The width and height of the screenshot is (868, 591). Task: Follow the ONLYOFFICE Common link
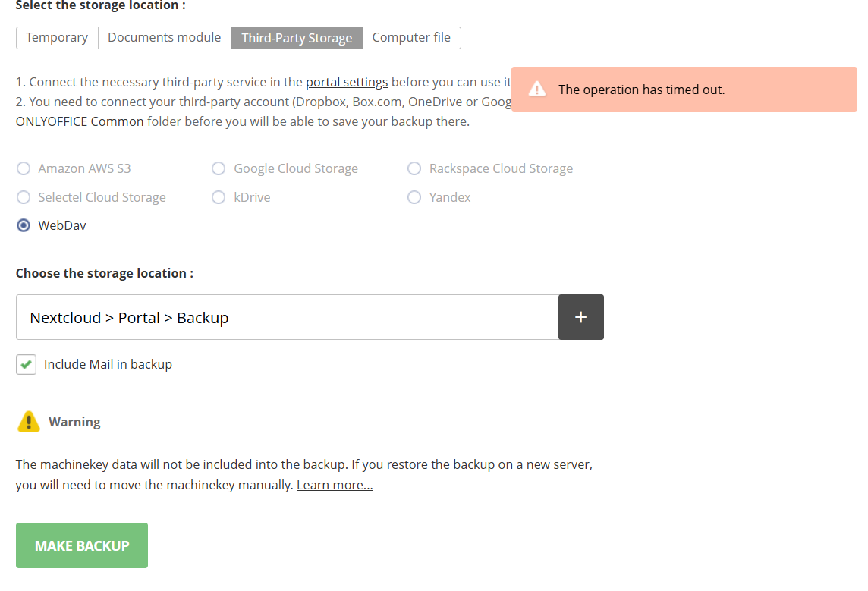click(x=80, y=121)
